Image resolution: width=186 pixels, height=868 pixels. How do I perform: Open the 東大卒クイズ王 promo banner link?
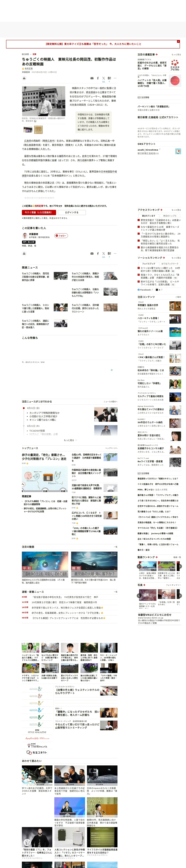point(93,44)
